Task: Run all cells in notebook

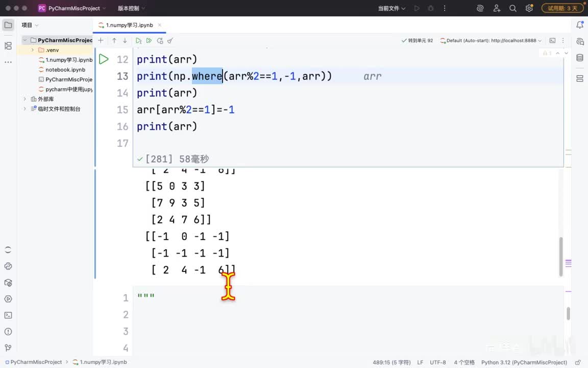Action: pos(149,40)
